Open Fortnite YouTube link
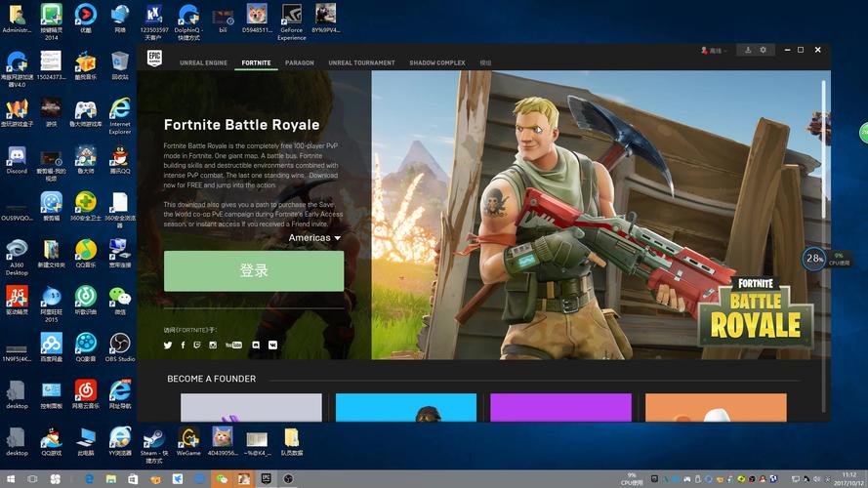 [x=233, y=345]
